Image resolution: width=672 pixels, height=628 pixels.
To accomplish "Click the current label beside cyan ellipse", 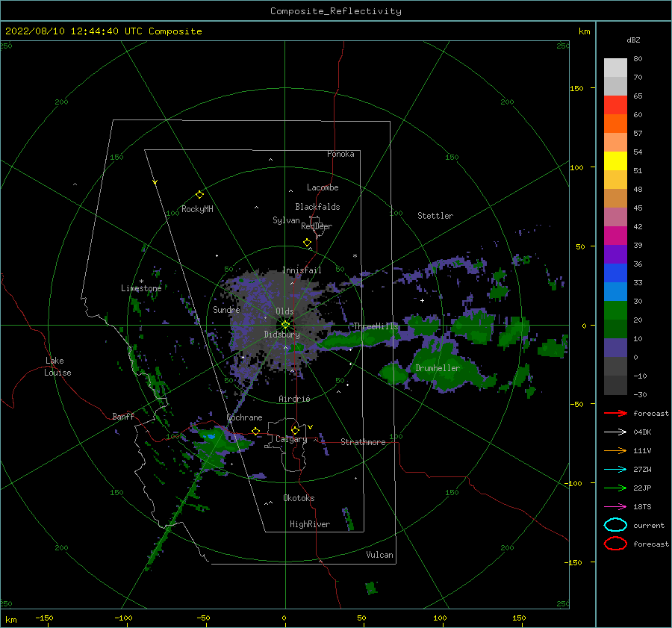I will coord(649,525).
